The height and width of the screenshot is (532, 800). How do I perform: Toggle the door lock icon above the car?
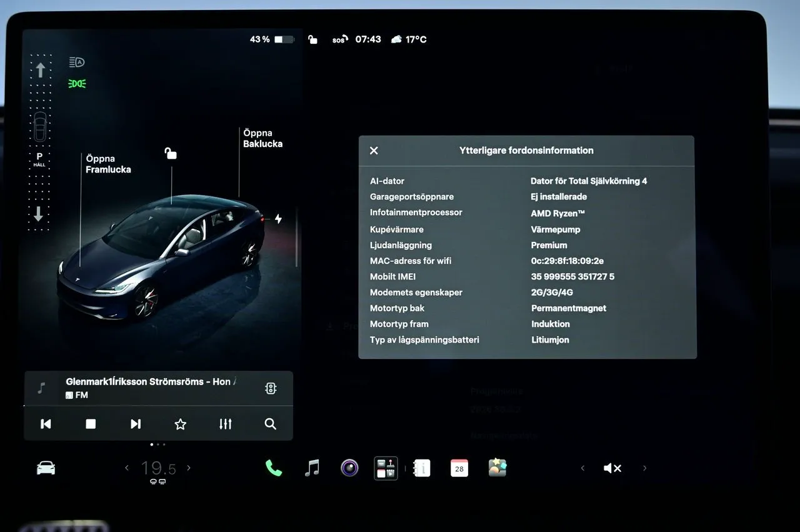[171, 153]
